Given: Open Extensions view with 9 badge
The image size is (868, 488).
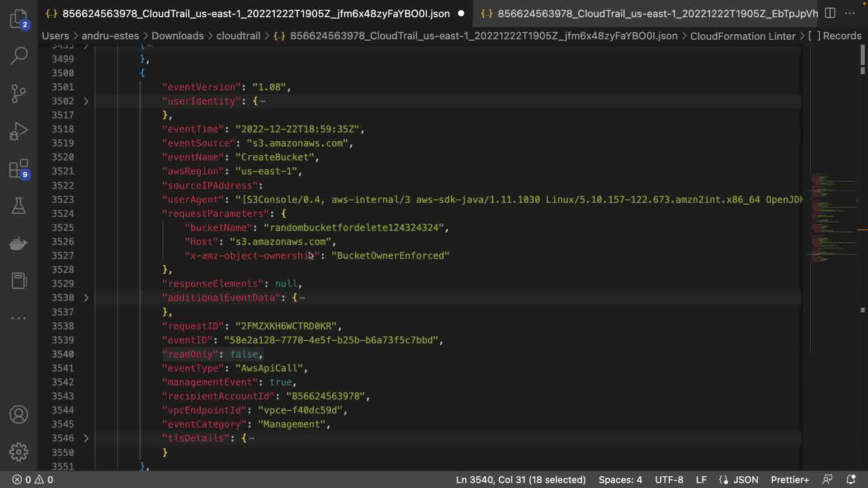Looking at the screenshot, I should click(x=19, y=169).
